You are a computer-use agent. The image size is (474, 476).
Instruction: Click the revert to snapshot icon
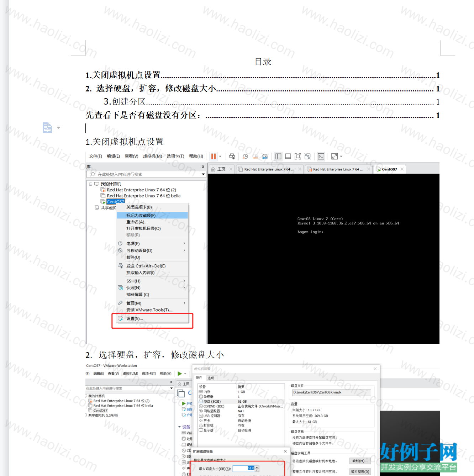tap(255, 156)
